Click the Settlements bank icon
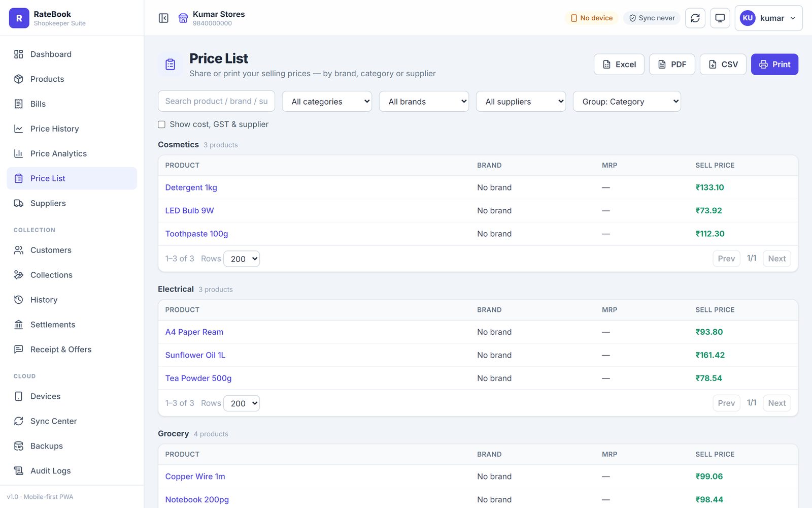This screenshot has height=508, width=812. (19, 325)
